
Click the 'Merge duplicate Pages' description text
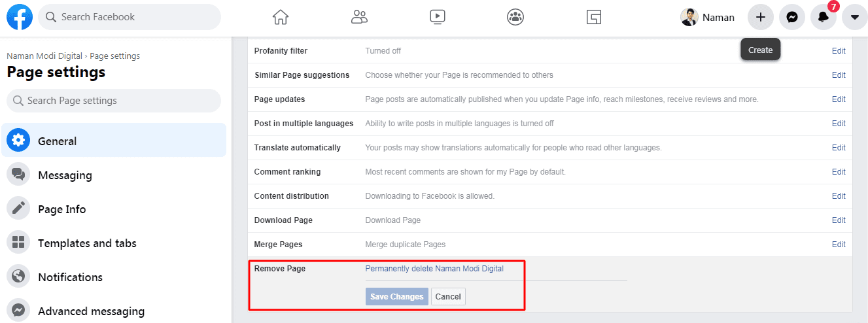(405, 245)
